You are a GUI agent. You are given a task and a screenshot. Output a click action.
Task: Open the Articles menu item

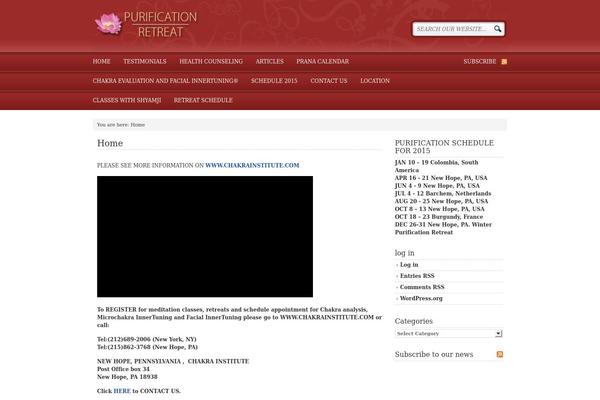[x=269, y=61]
